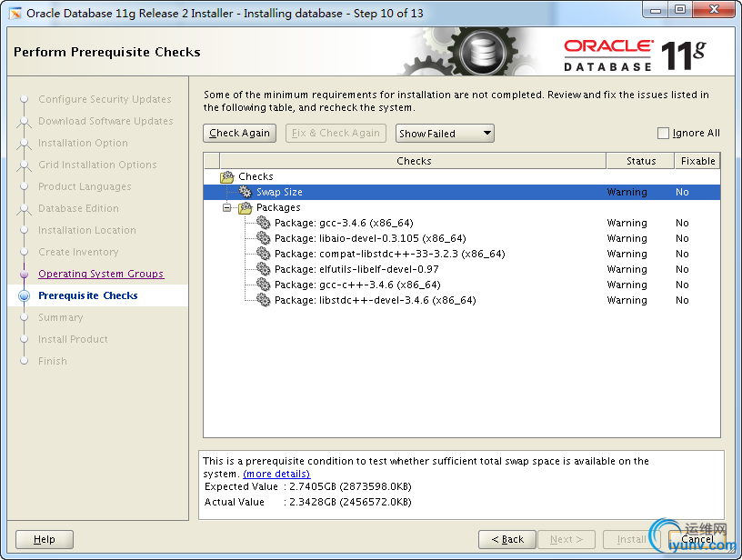Click Fixable No value for libstdc++-devel
Screen dimensions: 742x560
[x=682, y=300]
